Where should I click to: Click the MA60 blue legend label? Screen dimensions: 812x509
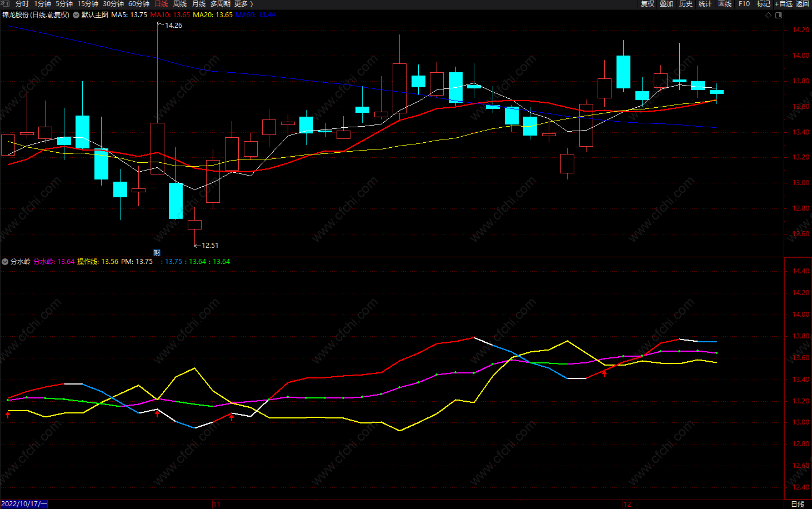[255, 15]
